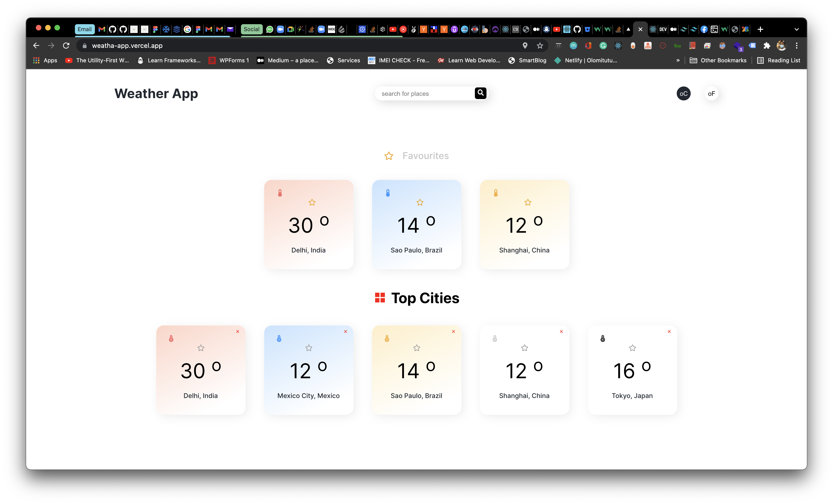Expand the tab search chevron
The image size is (833, 504).
[796, 30]
